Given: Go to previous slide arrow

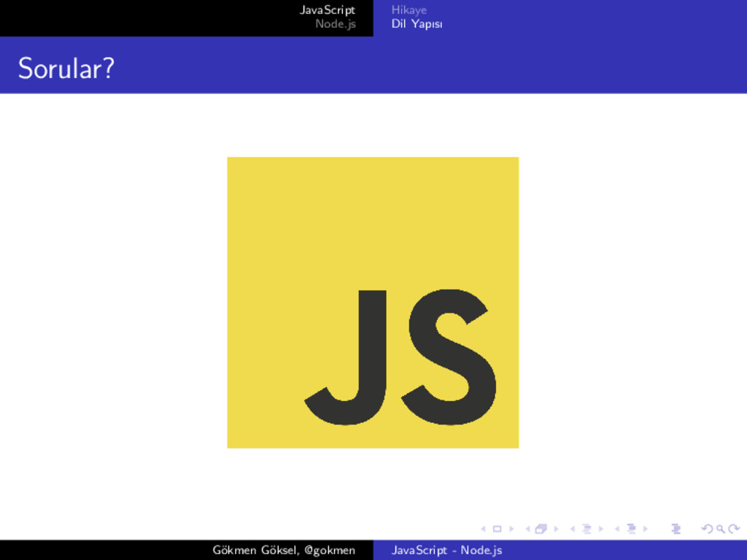Looking at the screenshot, I should click(x=483, y=529).
